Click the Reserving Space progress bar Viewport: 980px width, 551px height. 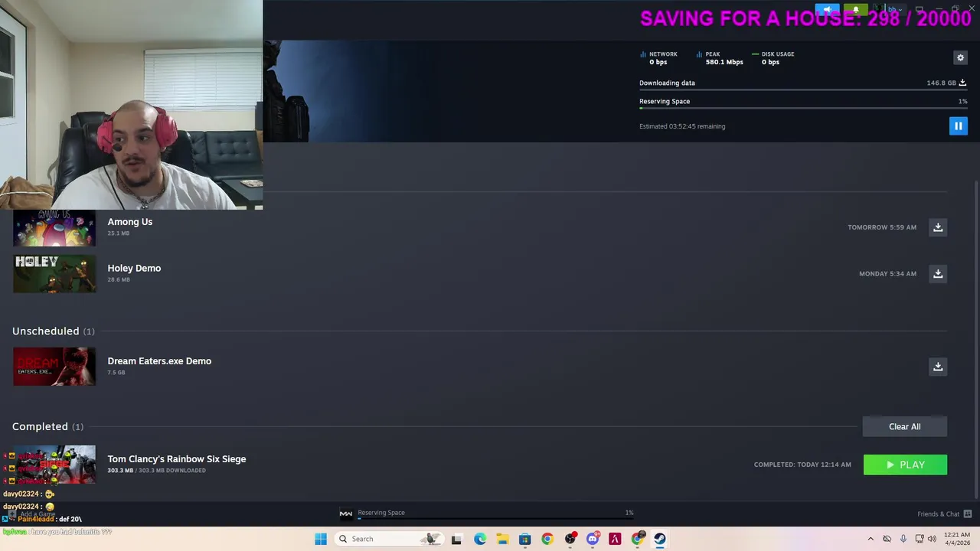[803, 108]
